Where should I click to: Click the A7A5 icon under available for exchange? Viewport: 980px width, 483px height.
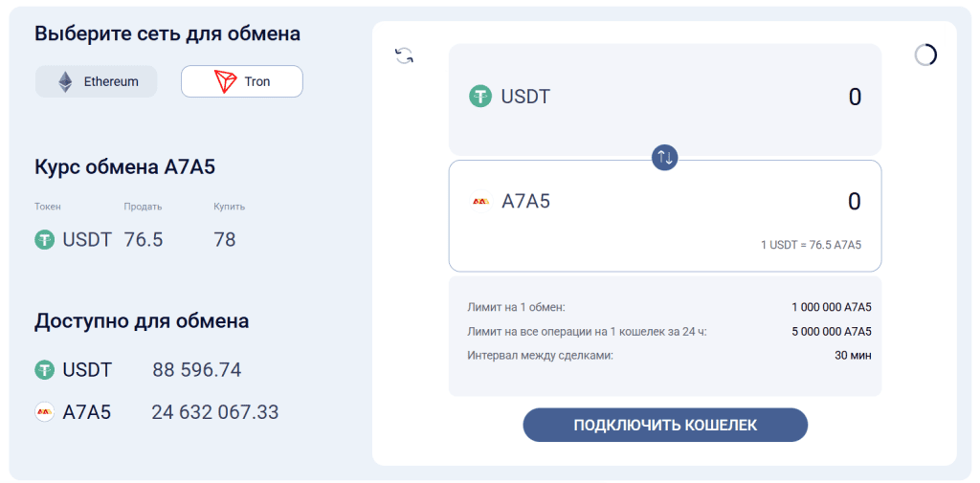click(x=45, y=412)
